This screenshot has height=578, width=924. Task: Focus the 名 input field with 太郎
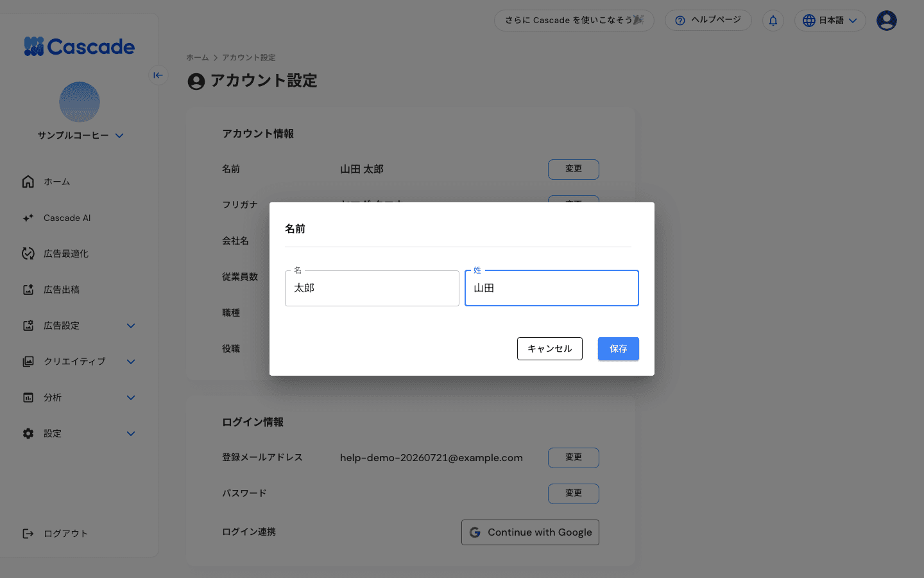point(372,288)
